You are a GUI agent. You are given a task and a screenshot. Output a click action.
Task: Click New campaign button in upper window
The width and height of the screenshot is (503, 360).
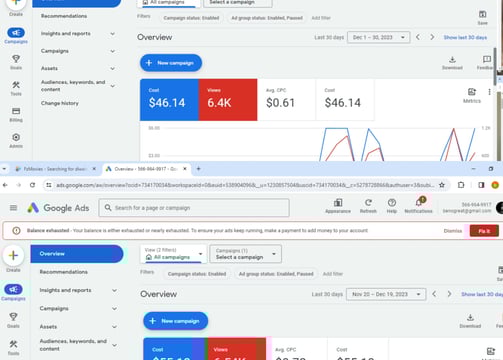171,63
